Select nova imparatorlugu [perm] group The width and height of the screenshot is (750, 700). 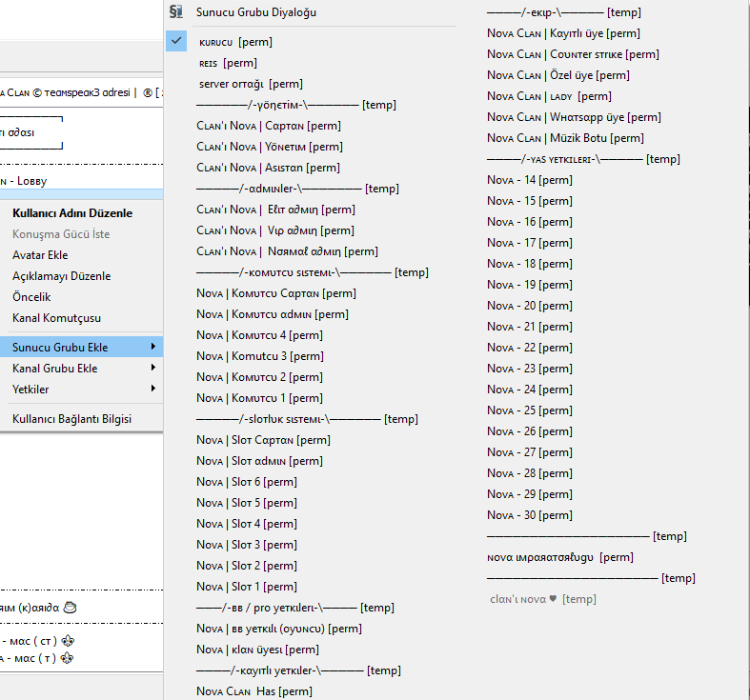coord(560,557)
